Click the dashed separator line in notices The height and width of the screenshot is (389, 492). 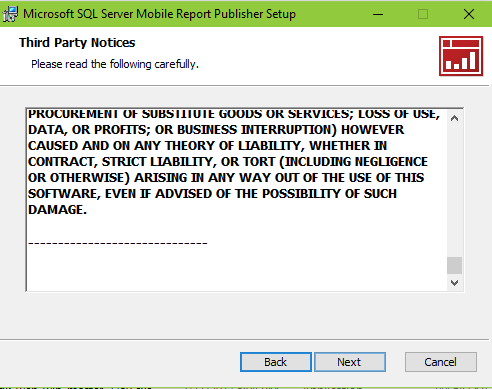(118, 243)
